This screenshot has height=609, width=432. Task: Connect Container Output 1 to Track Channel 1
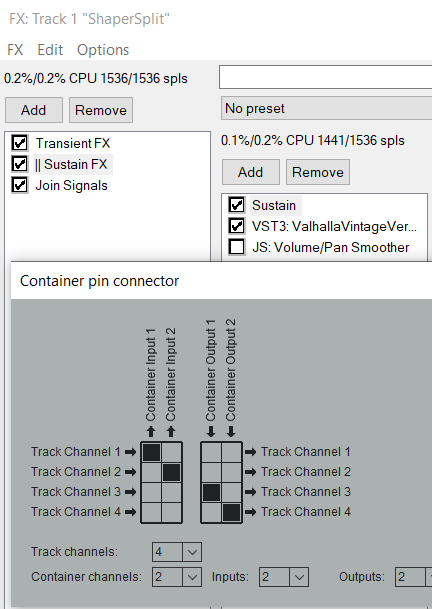[211, 452]
